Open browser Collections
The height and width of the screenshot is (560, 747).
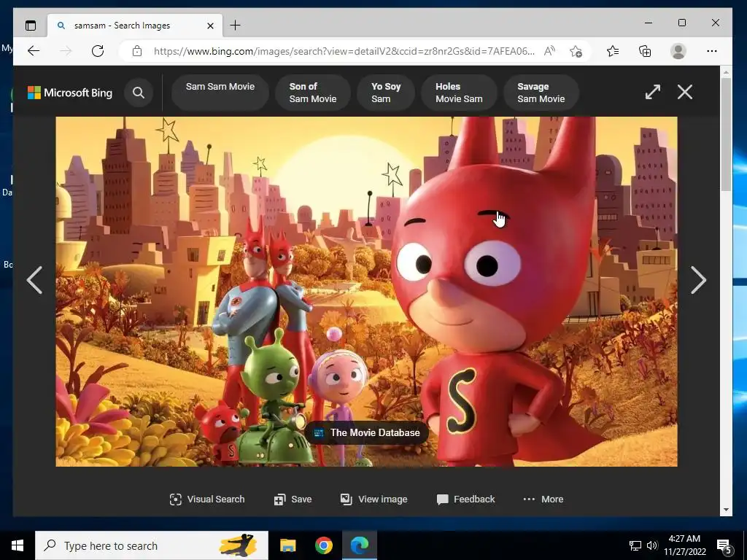pos(645,51)
